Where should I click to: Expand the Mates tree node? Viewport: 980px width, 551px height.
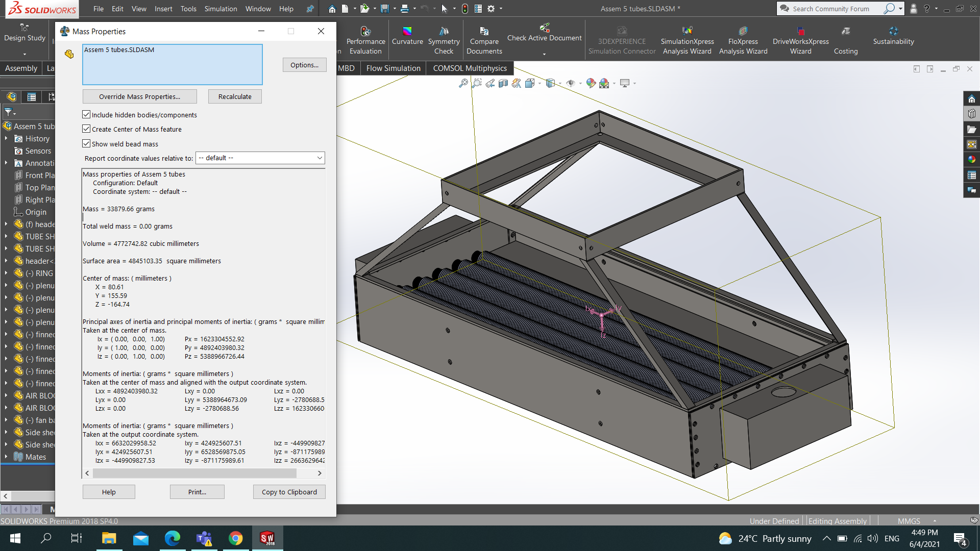(6, 457)
